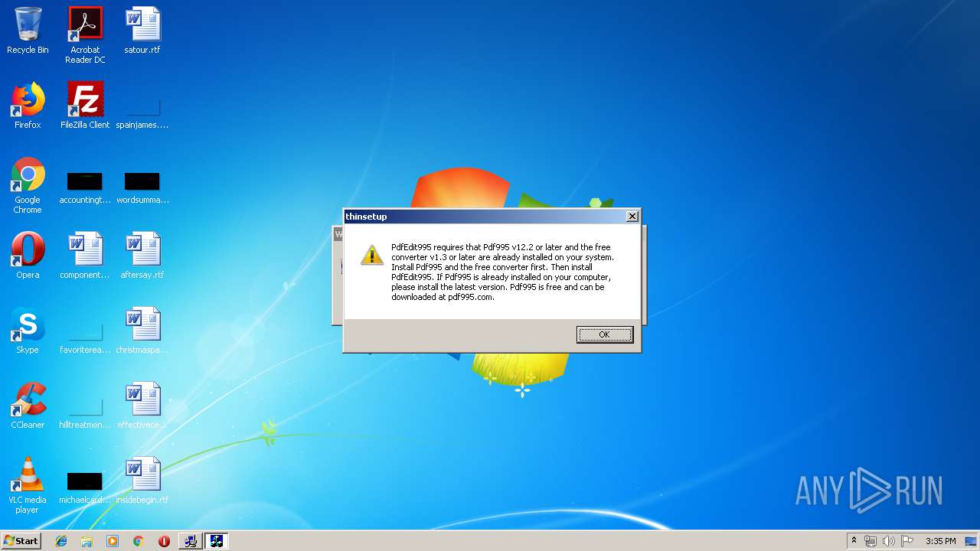Select the wordsumma file icon
The image size is (980, 551).
point(142,187)
